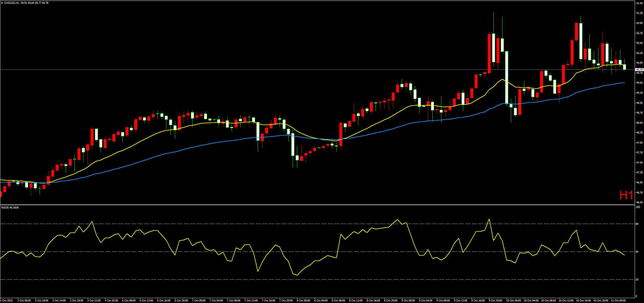Click RSI scale value 50

point(637,252)
